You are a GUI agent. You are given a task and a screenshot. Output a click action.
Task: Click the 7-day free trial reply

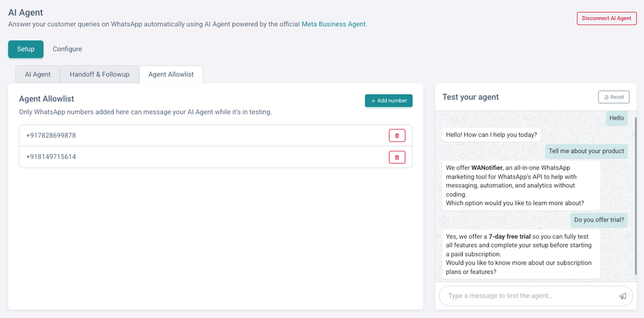coord(521,255)
